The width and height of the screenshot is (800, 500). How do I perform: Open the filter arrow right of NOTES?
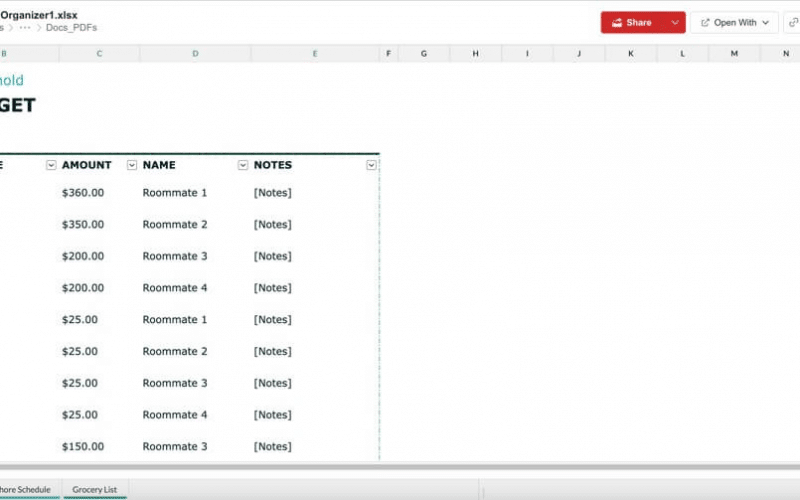371,165
